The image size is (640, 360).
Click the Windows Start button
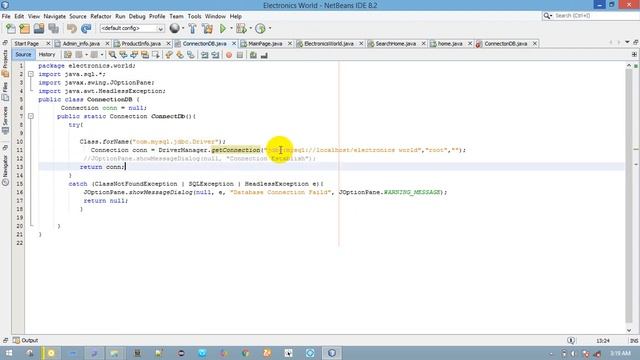[9, 353]
